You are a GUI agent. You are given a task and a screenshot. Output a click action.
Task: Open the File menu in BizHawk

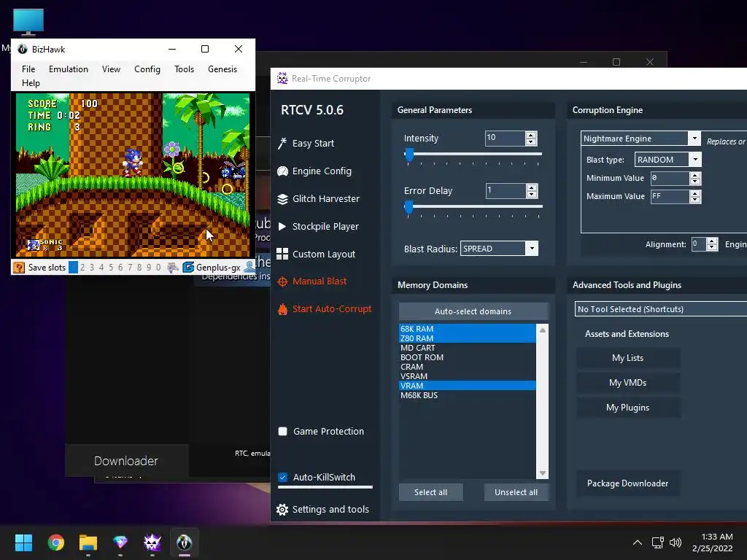[x=28, y=69]
